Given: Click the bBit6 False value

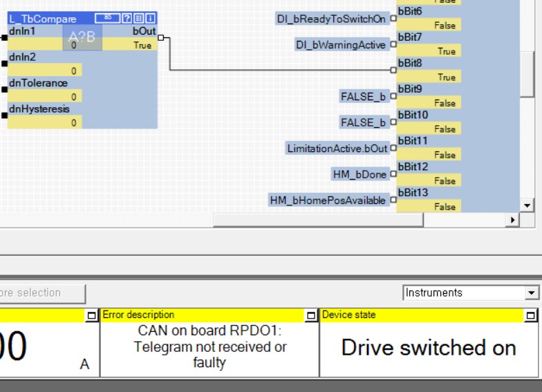Looking at the screenshot, I should click(429, 25).
